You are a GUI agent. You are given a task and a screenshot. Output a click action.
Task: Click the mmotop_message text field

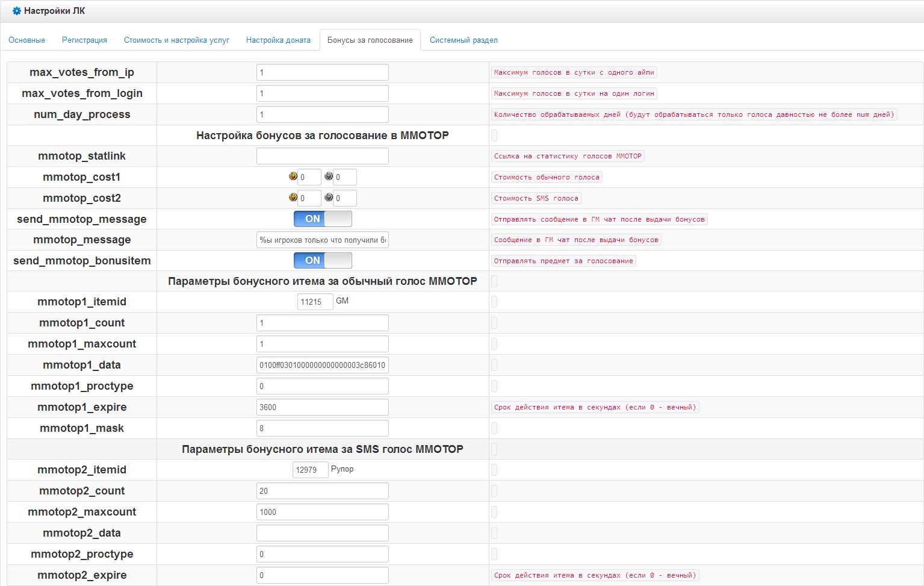tap(323, 240)
